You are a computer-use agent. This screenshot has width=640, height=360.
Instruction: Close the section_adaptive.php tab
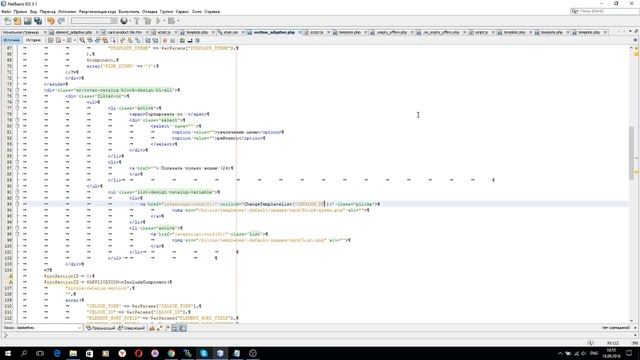[300, 32]
